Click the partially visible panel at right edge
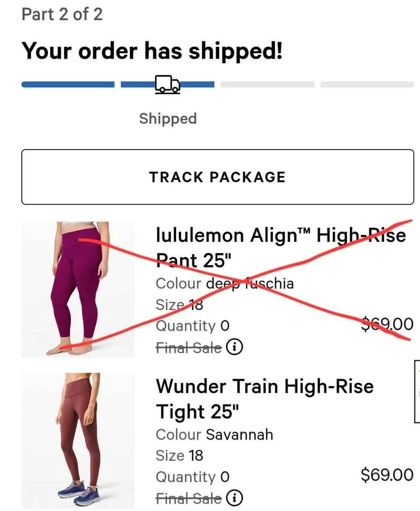 coord(417,391)
